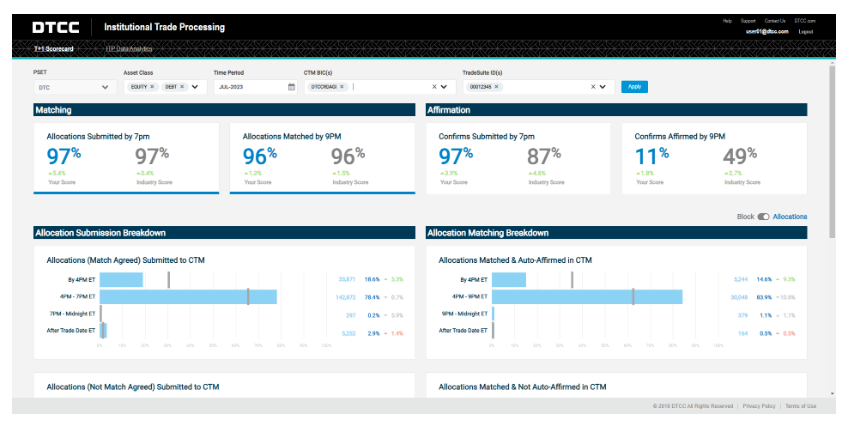The image size is (851, 423).
Task: Open the Contact Us link
Action: (775, 21)
